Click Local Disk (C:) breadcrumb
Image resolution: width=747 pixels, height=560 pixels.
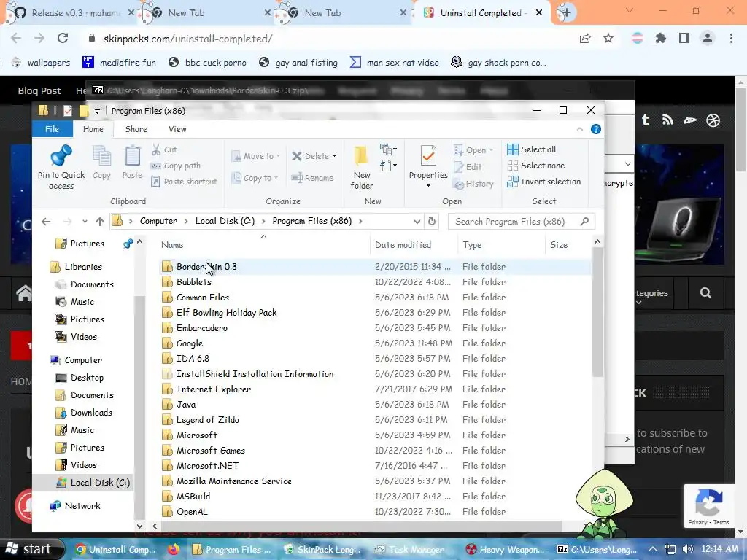(225, 221)
